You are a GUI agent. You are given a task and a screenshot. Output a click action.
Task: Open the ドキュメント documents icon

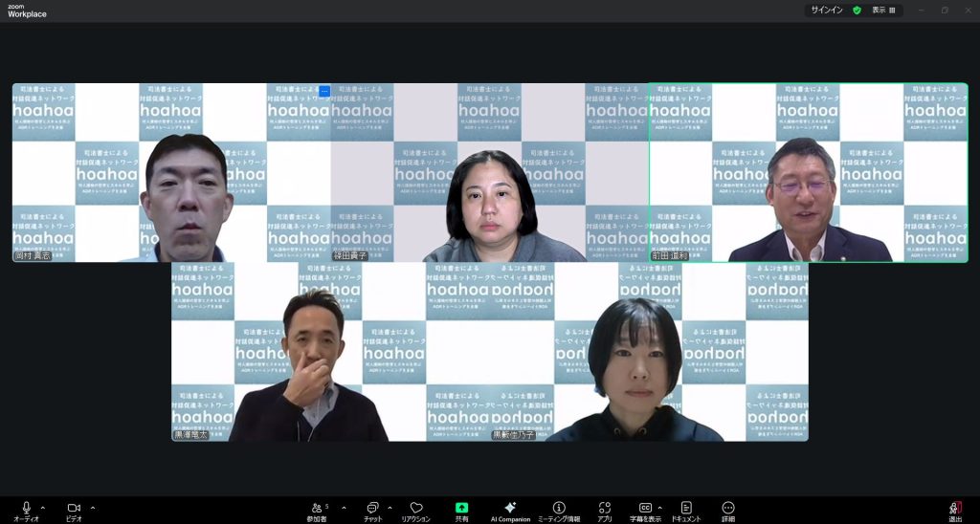(686, 508)
